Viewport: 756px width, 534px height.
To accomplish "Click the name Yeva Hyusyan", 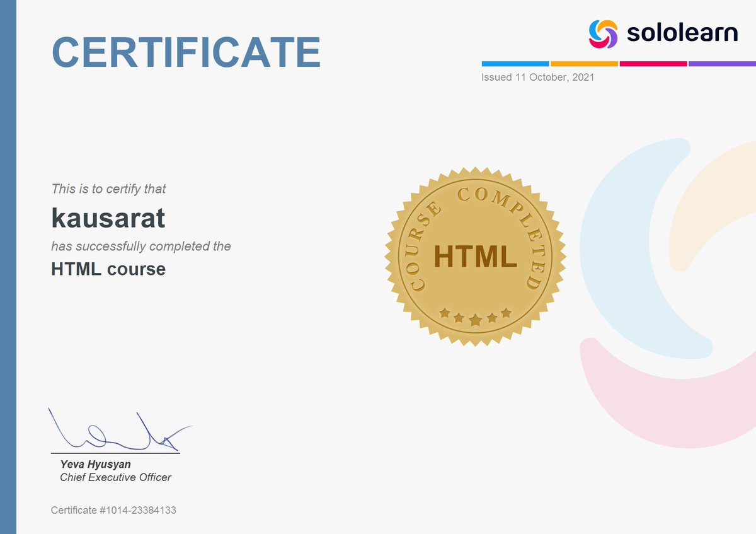I will 96,465.
